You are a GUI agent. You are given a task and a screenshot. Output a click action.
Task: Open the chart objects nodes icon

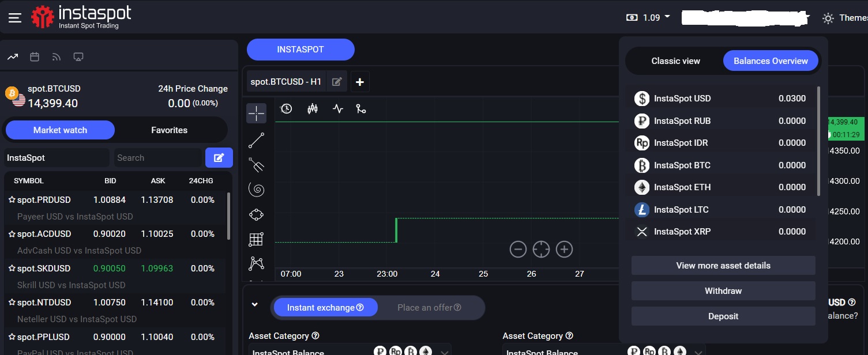[x=361, y=108]
